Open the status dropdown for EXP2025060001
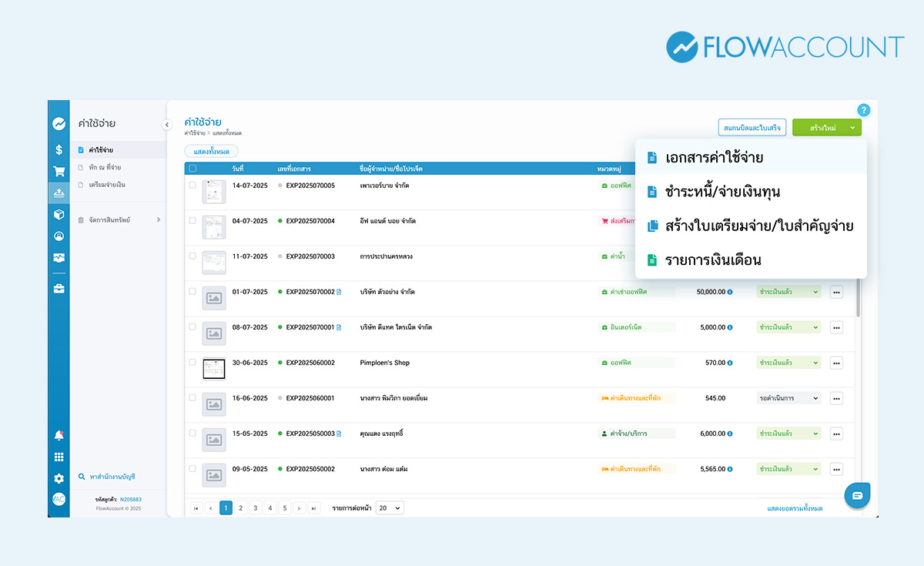This screenshot has width=924, height=566. click(x=788, y=398)
